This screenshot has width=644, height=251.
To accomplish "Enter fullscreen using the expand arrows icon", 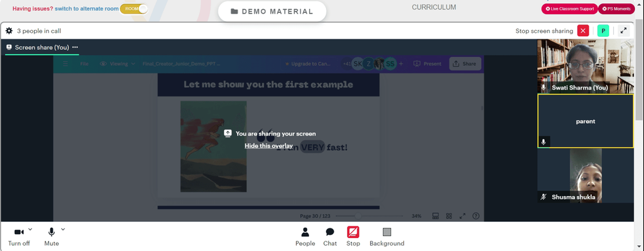I will 623,31.
